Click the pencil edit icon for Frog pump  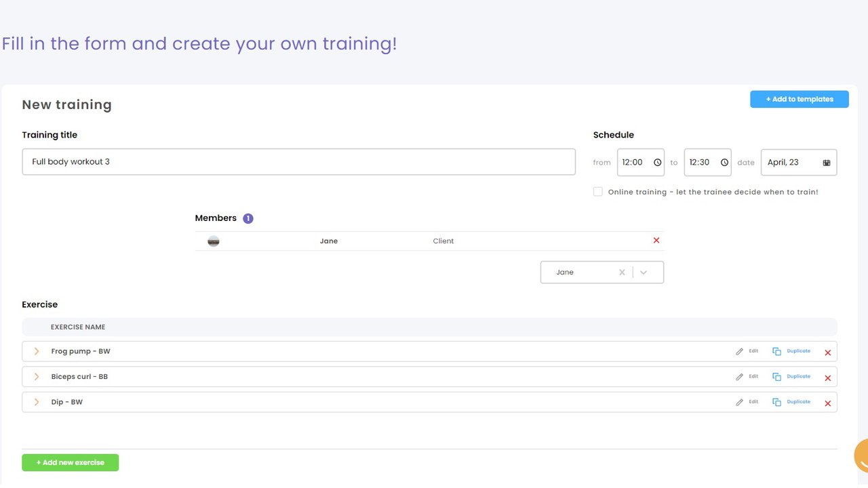(740, 352)
